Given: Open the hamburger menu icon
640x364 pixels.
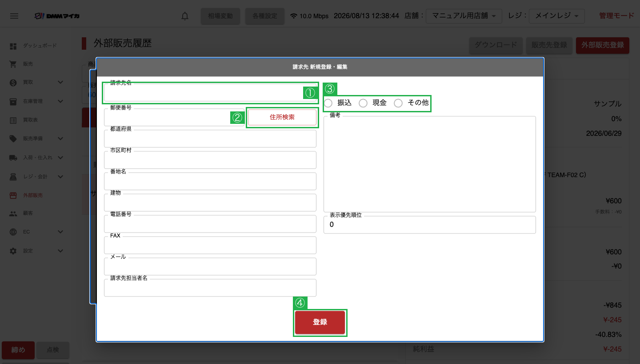Looking at the screenshot, I should click(14, 16).
